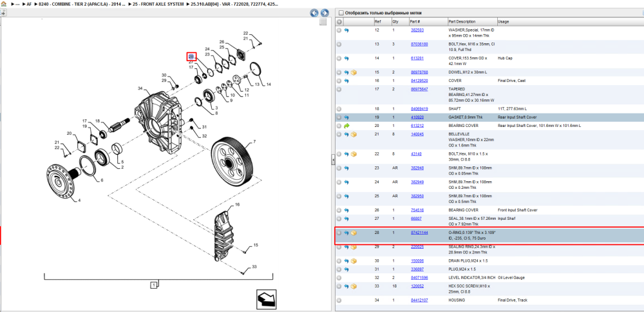Click blue arrow icon for ref 31 plug
Screen dimensions: 644x312
pos(346,269)
